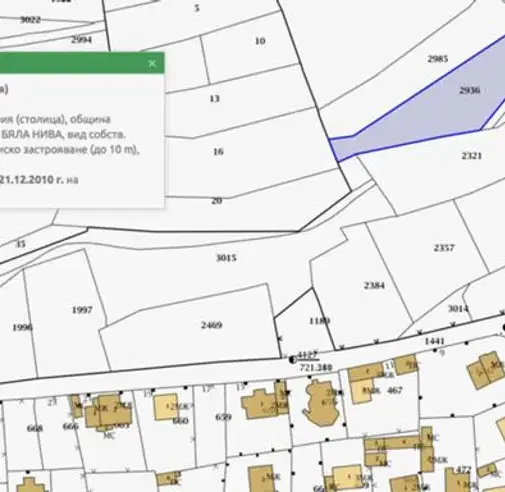Click parcel 2469

coord(212,325)
